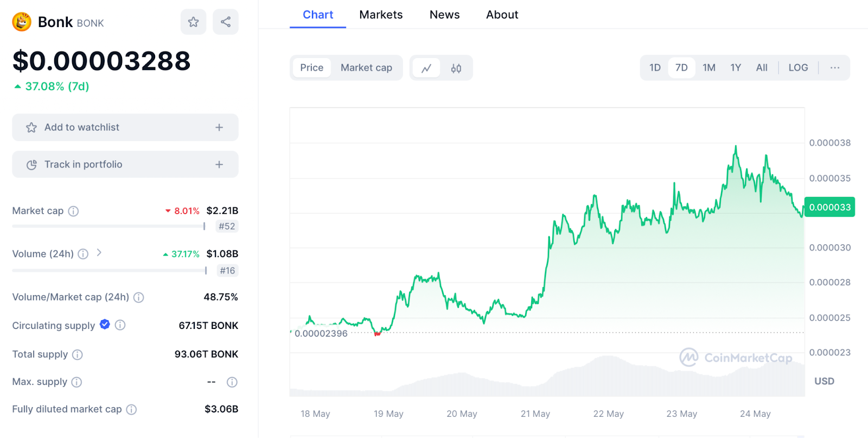
Task: Open the Markets tab
Action: 381,15
